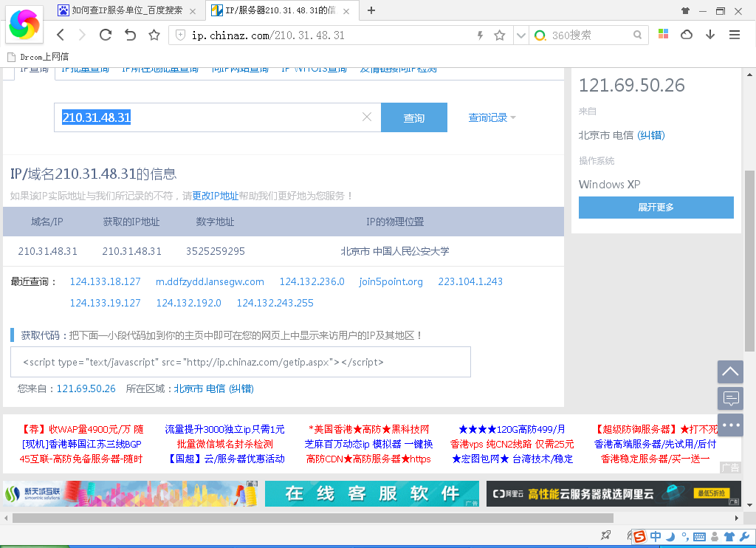Click recent query 124.133.19.127
The width and height of the screenshot is (756, 548).
point(105,303)
